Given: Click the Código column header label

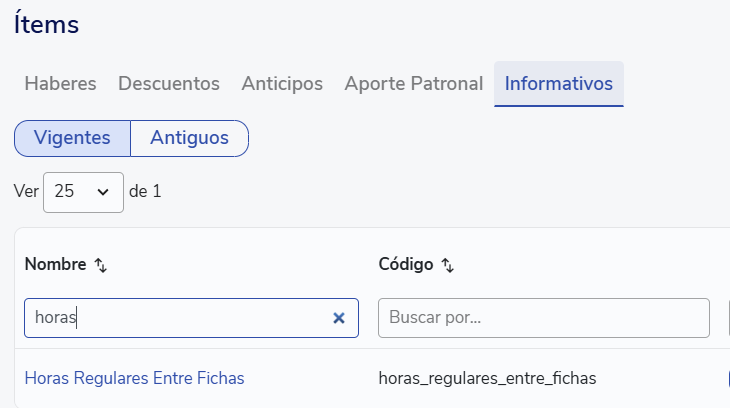Looking at the screenshot, I should point(406,264).
